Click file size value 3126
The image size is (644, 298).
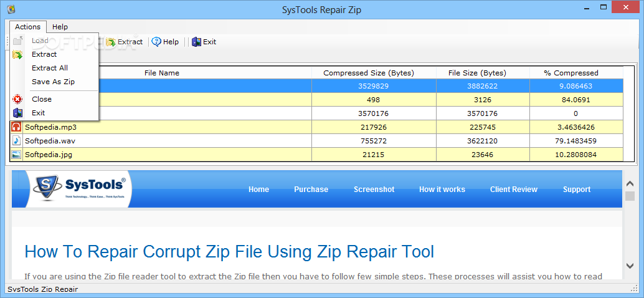pyautogui.click(x=483, y=100)
